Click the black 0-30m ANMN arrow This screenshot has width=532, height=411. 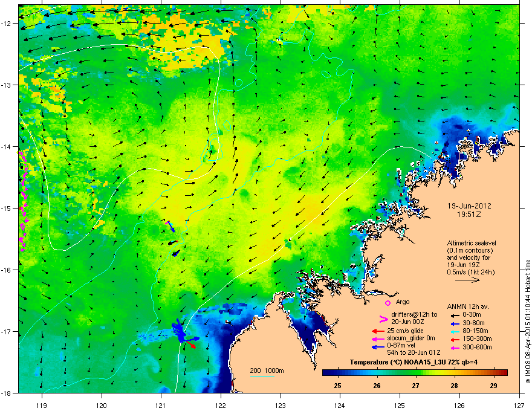tap(455, 315)
